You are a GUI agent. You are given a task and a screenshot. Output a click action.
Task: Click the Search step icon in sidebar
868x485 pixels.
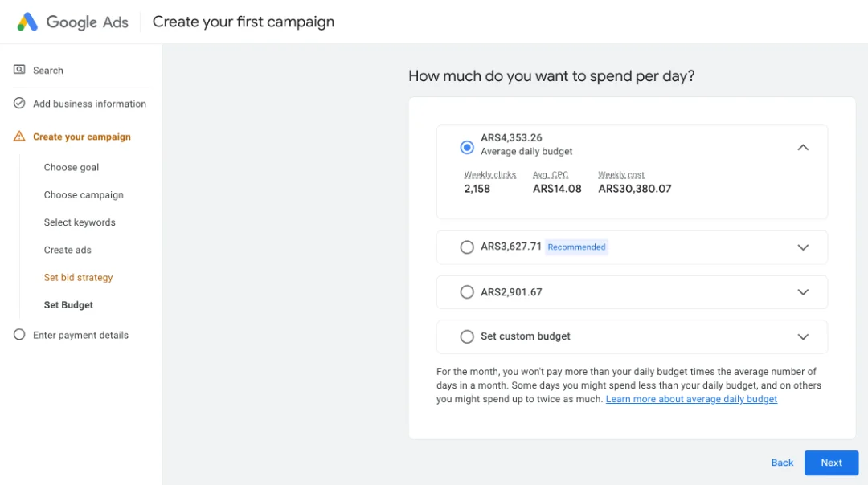click(x=19, y=70)
